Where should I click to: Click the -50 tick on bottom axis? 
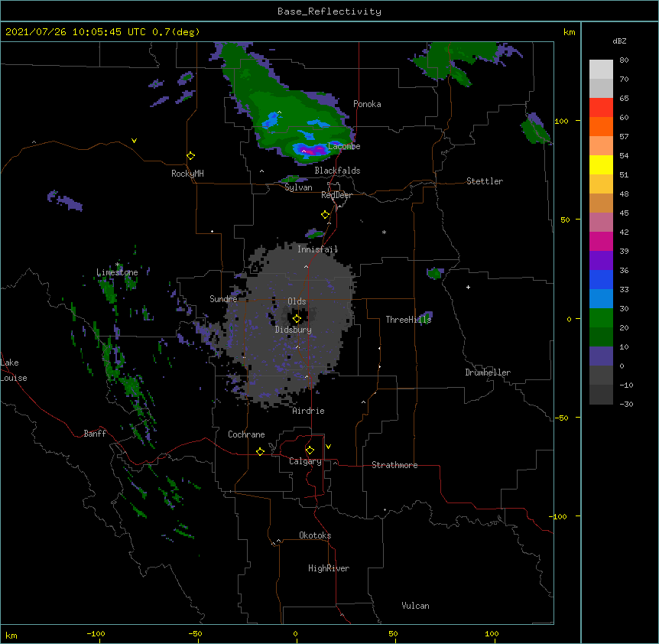click(195, 634)
